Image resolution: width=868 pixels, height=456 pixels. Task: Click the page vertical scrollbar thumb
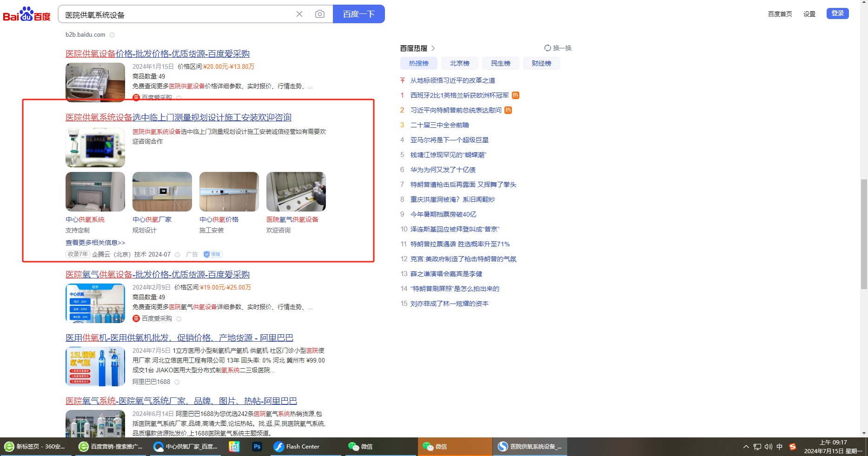click(864, 234)
